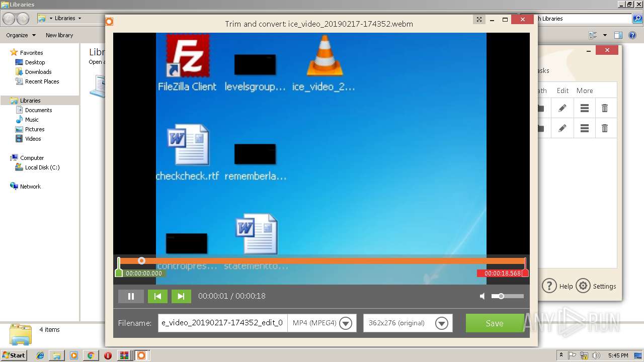Jump to start marker button
This screenshot has height=362, width=644.
[x=157, y=296]
